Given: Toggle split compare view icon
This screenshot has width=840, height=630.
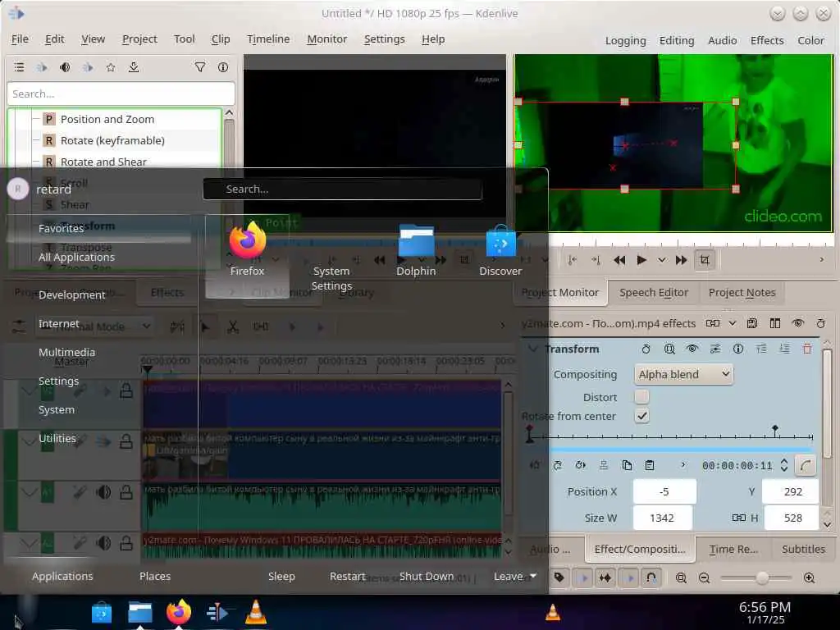Looking at the screenshot, I should pos(775,323).
